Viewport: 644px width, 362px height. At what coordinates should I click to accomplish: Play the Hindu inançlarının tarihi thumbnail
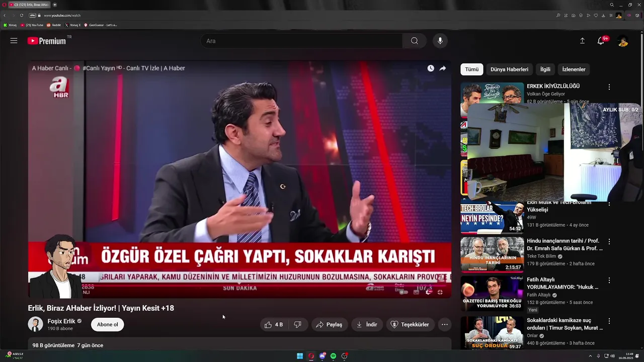tap(492, 254)
